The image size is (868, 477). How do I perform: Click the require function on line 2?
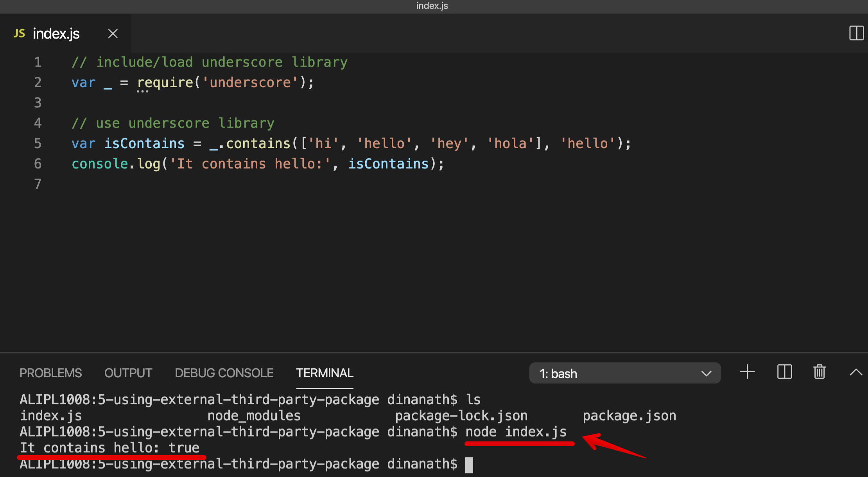click(x=165, y=82)
